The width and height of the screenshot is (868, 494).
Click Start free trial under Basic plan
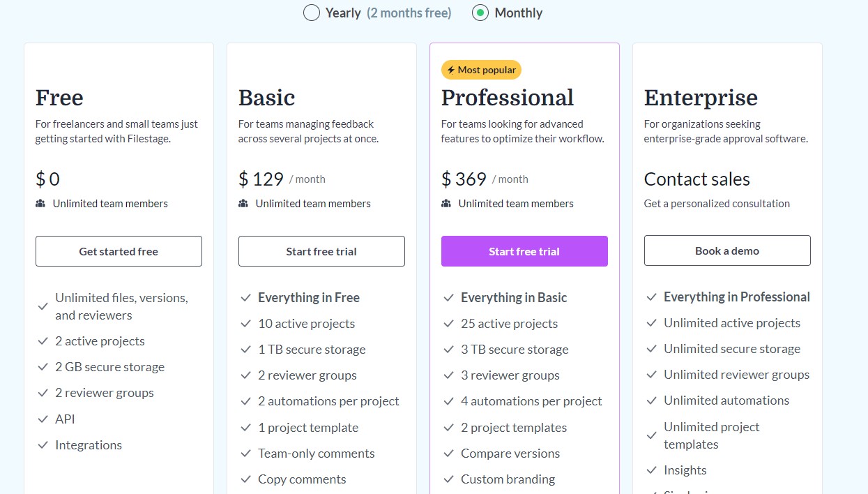[321, 251]
